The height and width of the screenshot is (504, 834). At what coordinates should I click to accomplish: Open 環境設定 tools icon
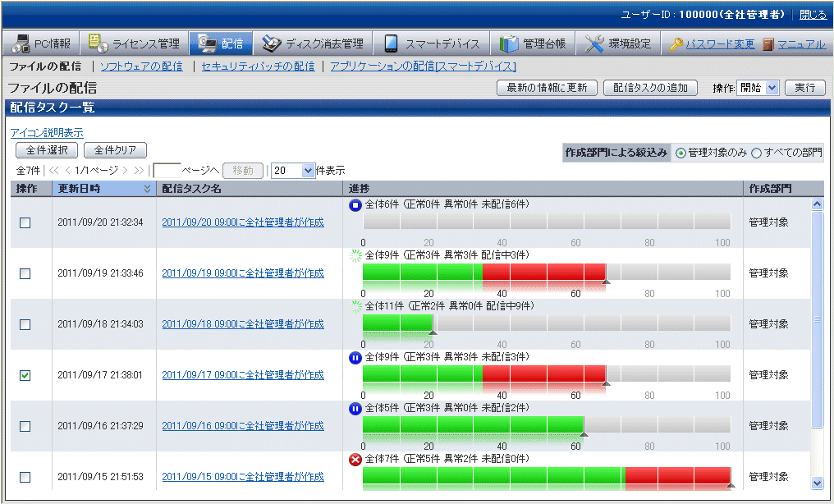(594, 44)
